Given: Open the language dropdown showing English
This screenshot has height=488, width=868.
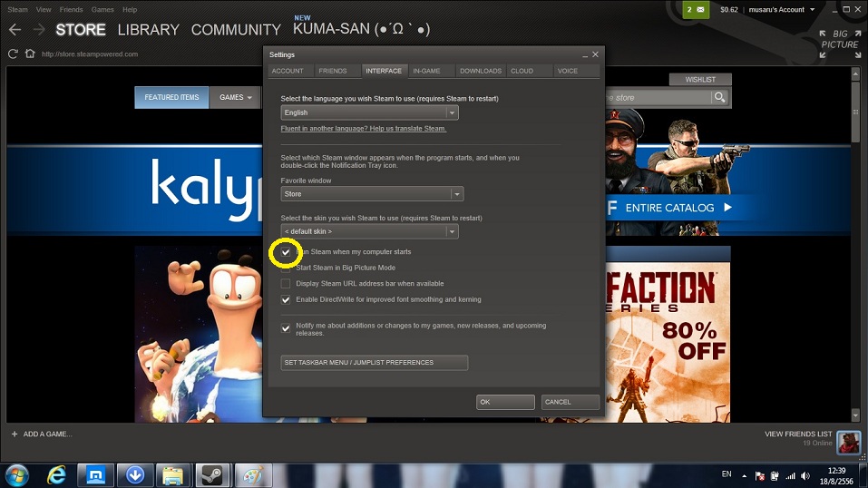Looking at the screenshot, I should tap(369, 112).
